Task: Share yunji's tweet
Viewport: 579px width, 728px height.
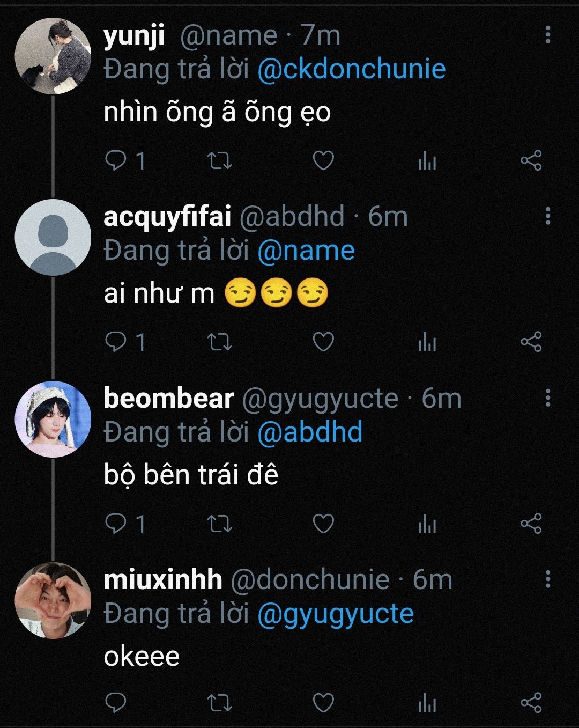Action: click(531, 160)
